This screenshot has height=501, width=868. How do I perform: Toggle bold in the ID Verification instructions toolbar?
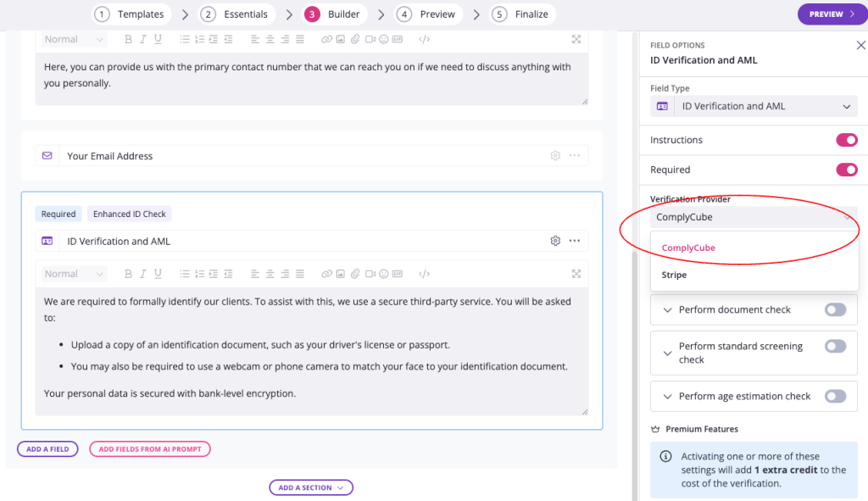(x=128, y=274)
